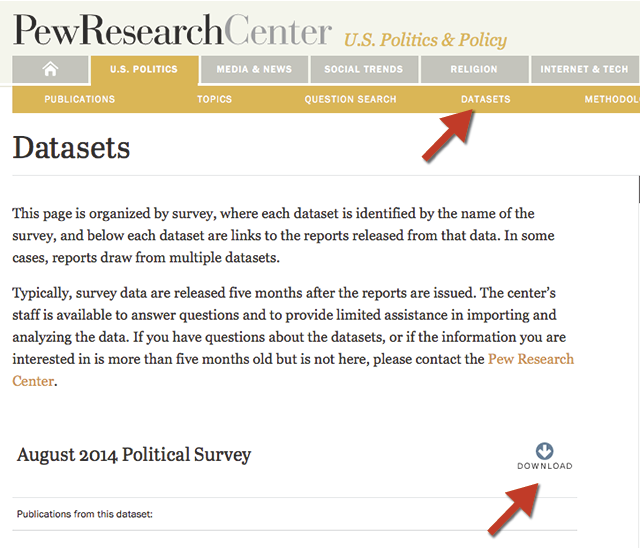Open the U.S. Politics tab
640x548 pixels.
coord(142,69)
